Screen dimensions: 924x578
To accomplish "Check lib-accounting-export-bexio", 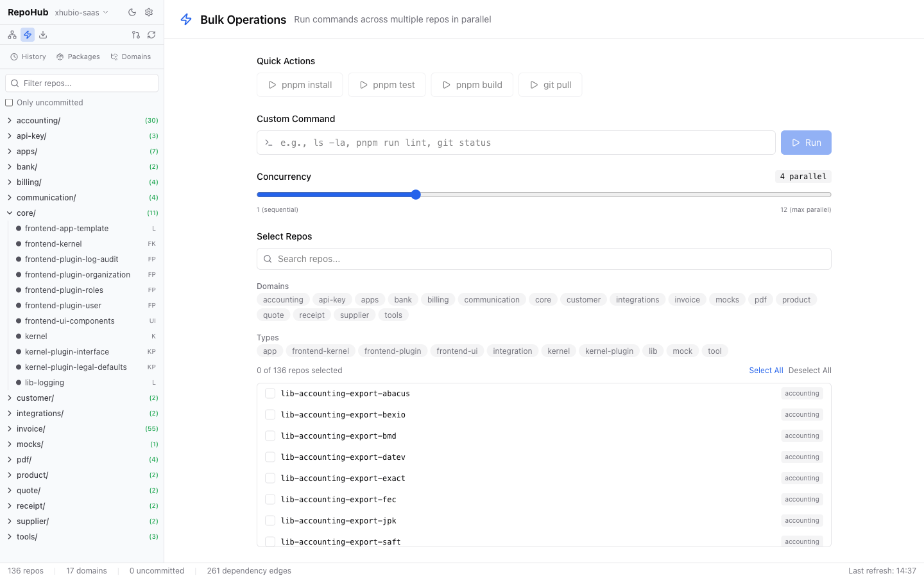I will click(270, 415).
